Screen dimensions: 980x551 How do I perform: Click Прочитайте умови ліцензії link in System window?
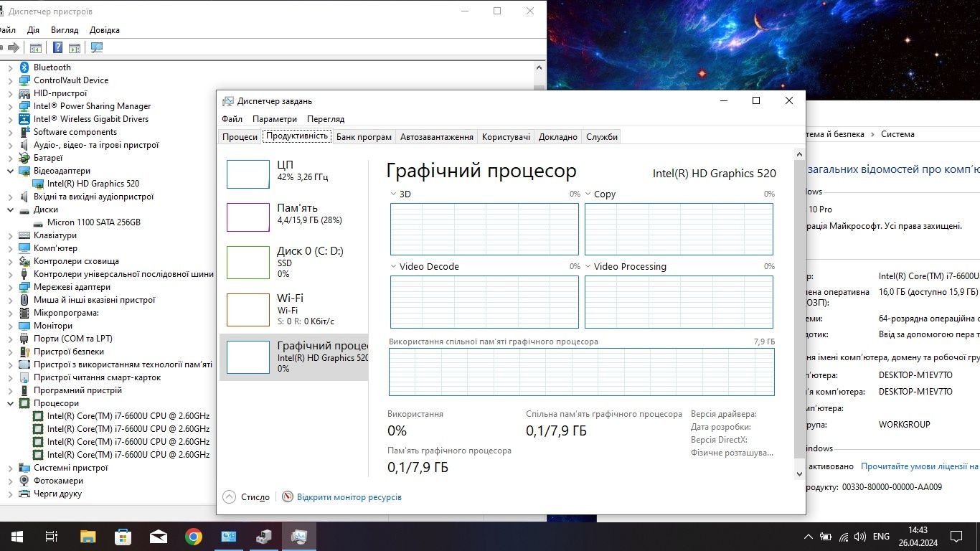(x=920, y=466)
